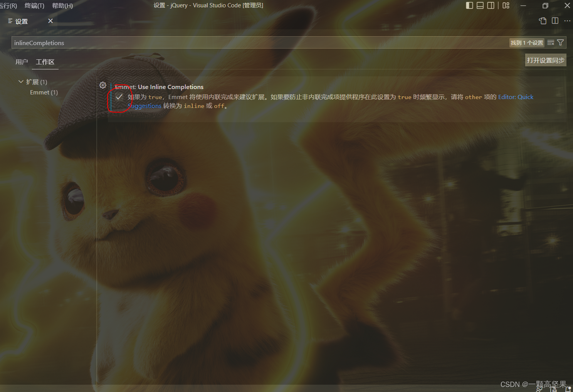This screenshot has width=573, height=392.
Task: Toggle bottom panel layout icon
Action: 480,5
